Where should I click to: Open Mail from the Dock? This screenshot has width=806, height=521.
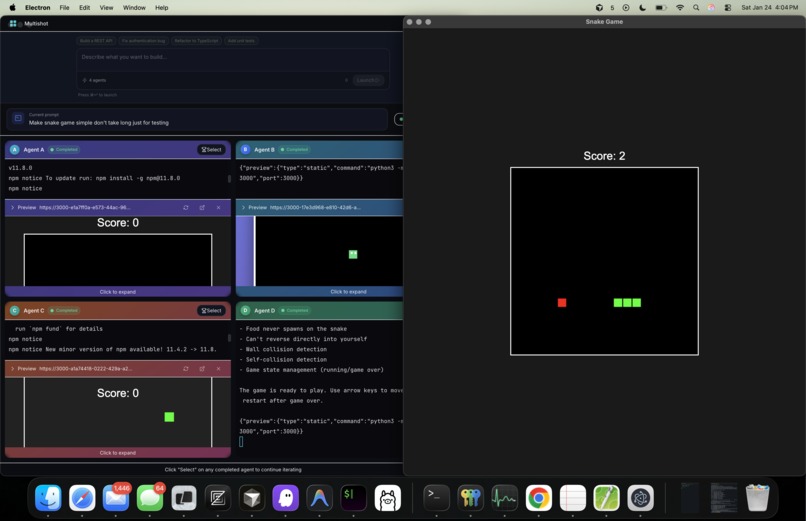(116, 498)
